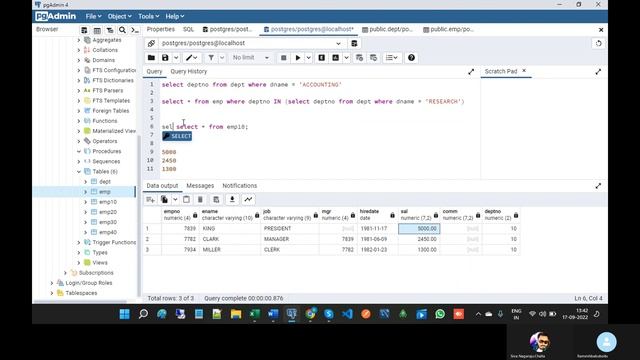Open the Tools menu
Viewport: 640px width, 360px height.
click(x=149, y=16)
